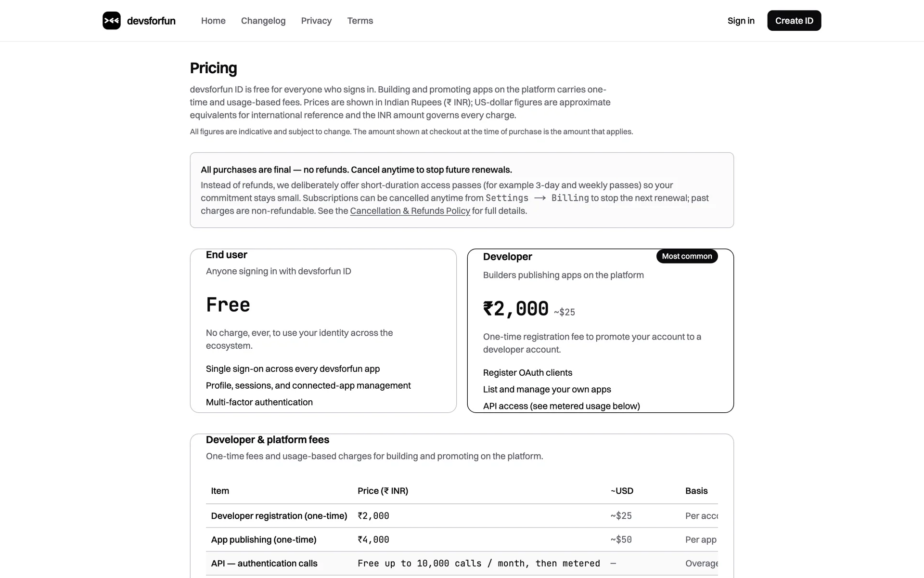Click the ~USD column header
Image resolution: width=924 pixels, height=578 pixels.
622,491
